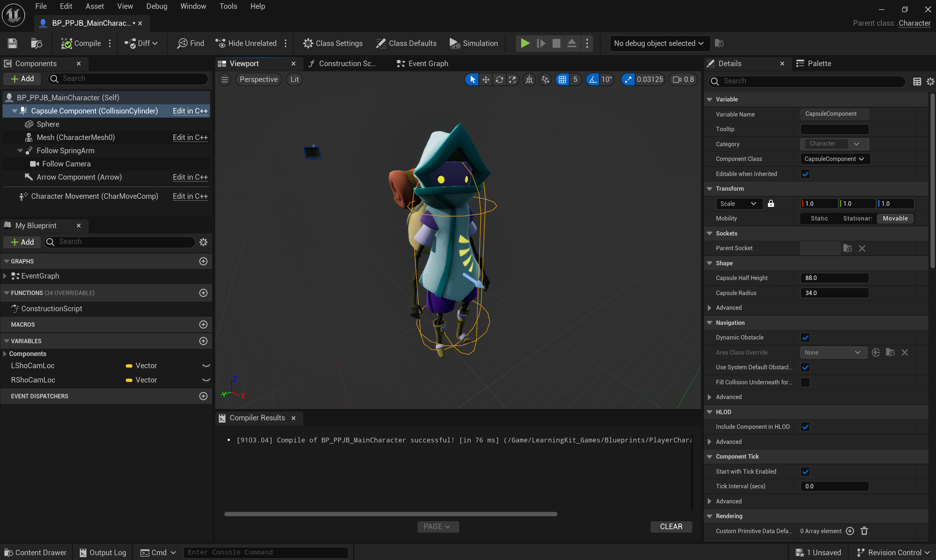Click the lock scale ratio icon
This screenshot has height=560, width=936.
click(x=770, y=204)
